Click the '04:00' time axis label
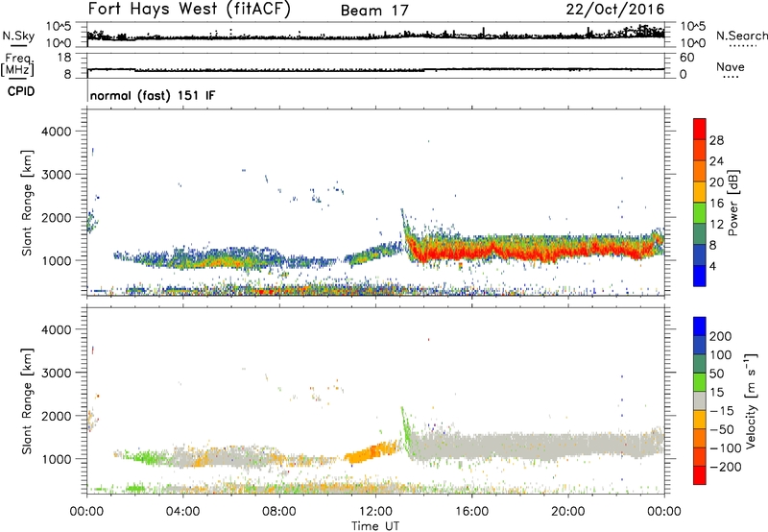Screen dimensions: 768x532 click(183, 512)
